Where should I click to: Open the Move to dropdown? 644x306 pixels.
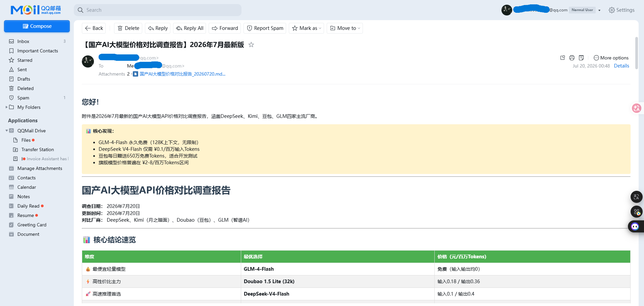pos(345,28)
